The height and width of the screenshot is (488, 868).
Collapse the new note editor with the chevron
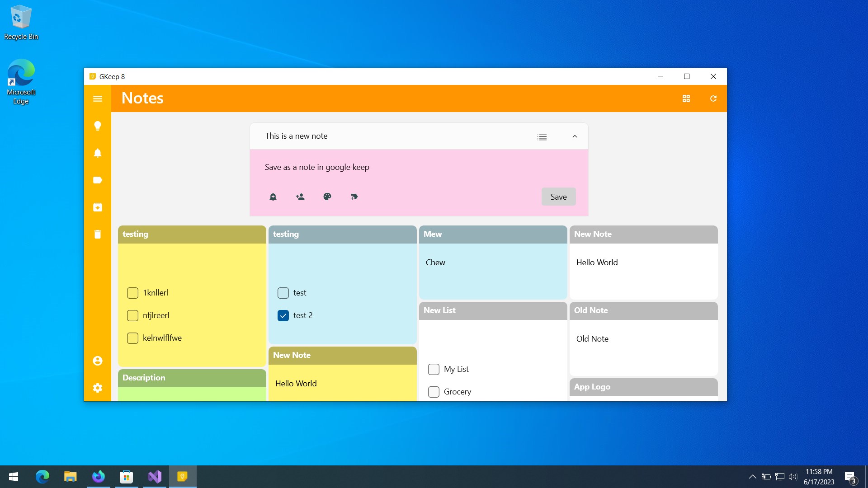[575, 136]
